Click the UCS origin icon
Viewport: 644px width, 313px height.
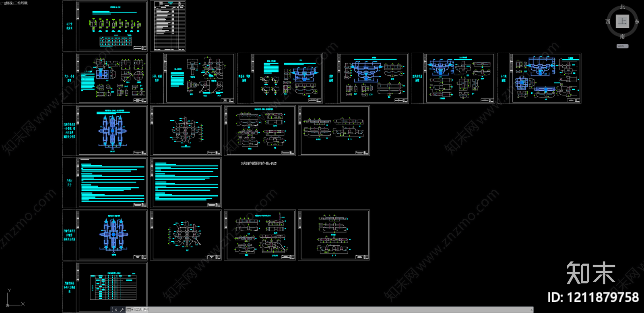[8, 305]
